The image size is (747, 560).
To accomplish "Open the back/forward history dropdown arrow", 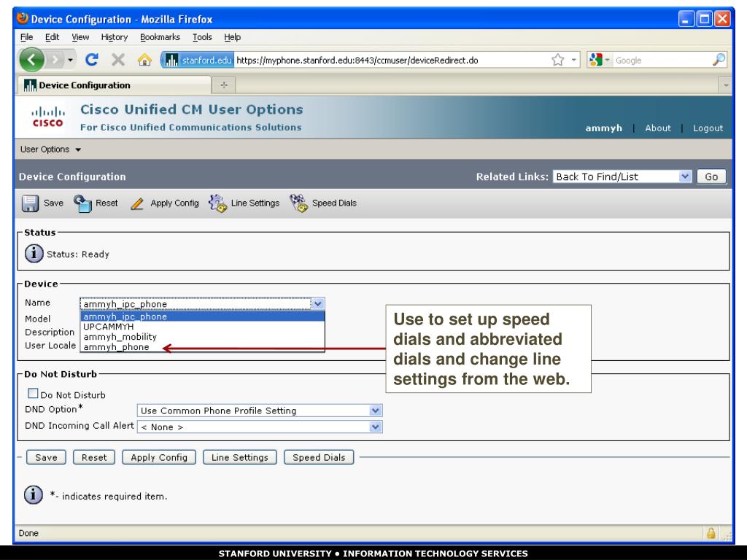I will pyautogui.click(x=70, y=60).
